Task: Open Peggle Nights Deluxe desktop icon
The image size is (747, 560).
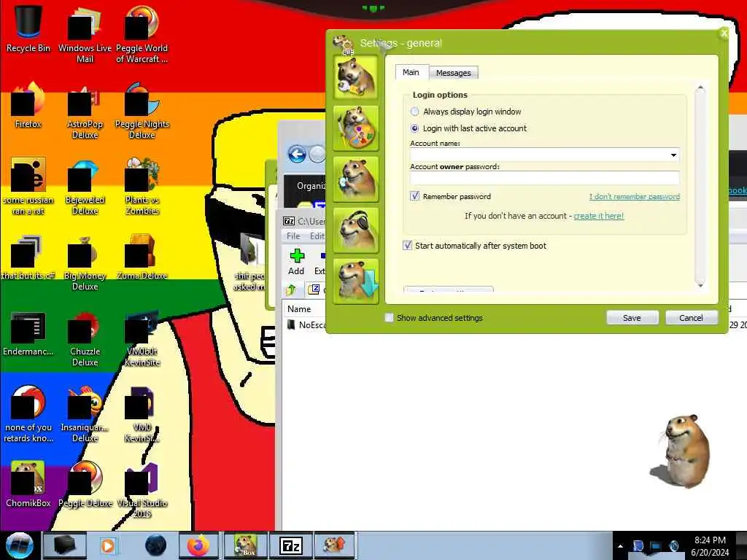Action: click(142, 111)
